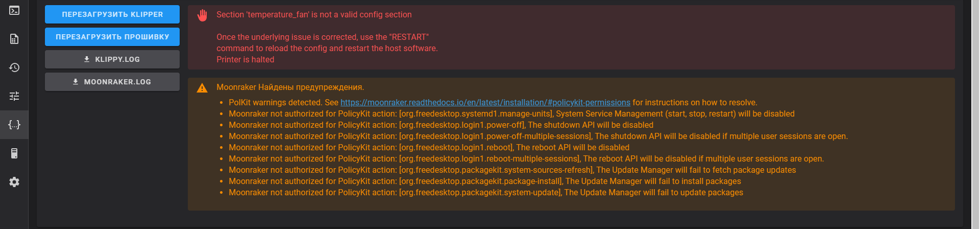The height and width of the screenshot is (229, 980).
Task: Open the G-code files sidebar icon
Action: click(14, 39)
